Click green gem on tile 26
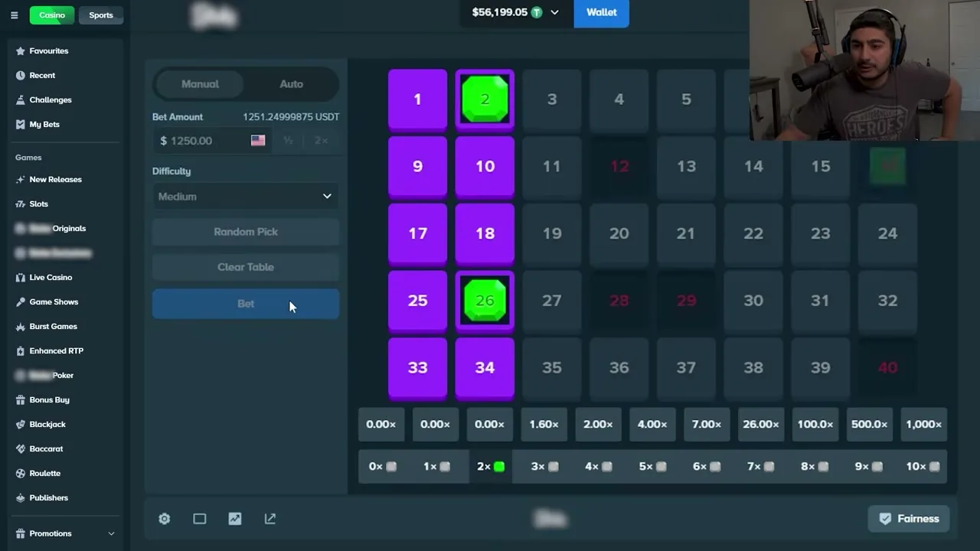The height and width of the screenshot is (551, 980). click(x=485, y=300)
